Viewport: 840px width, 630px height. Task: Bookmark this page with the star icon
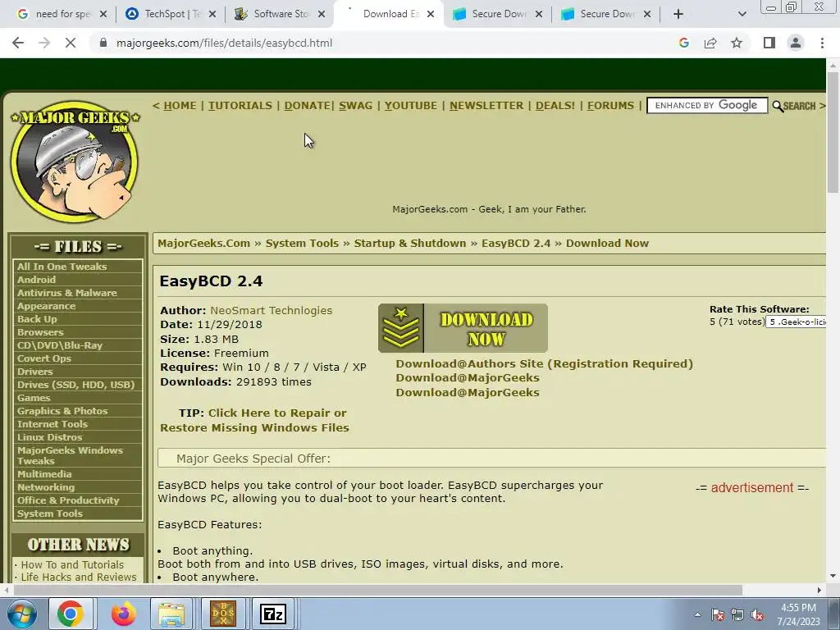737,43
